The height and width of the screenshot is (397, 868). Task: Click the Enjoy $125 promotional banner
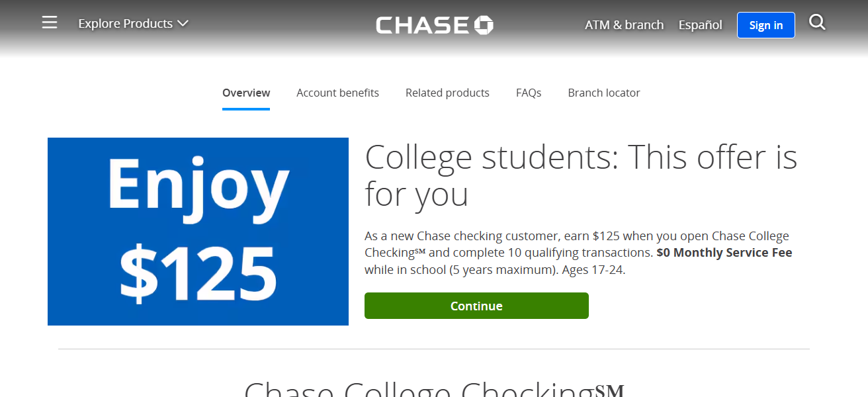click(197, 231)
